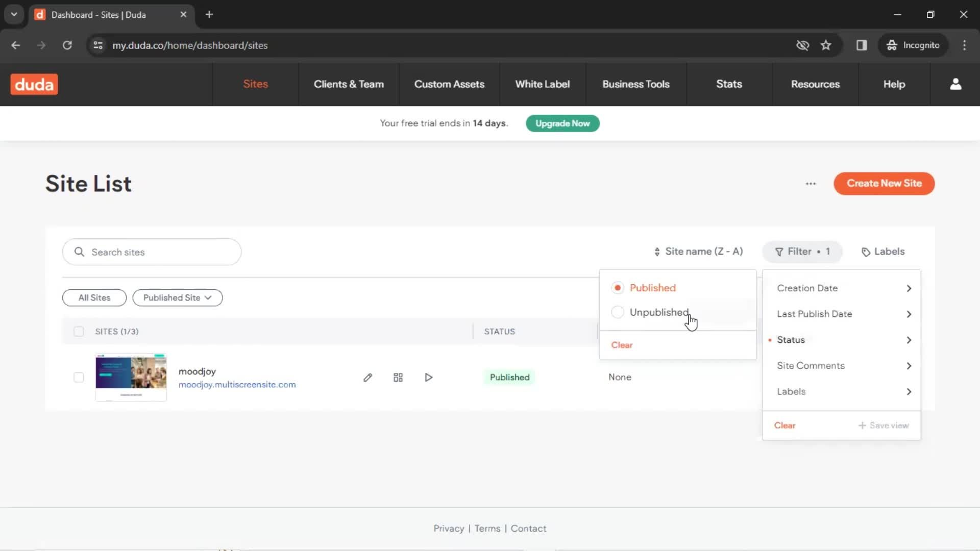Viewport: 980px width, 551px height.
Task: Click Create New Site
Action: 884,184
